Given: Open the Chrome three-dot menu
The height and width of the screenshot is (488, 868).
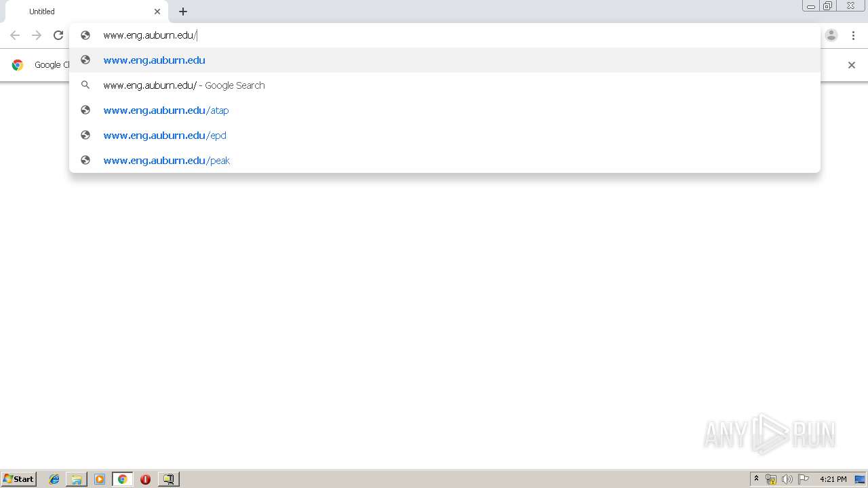Looking at the screenshot, I should (853, 35).
